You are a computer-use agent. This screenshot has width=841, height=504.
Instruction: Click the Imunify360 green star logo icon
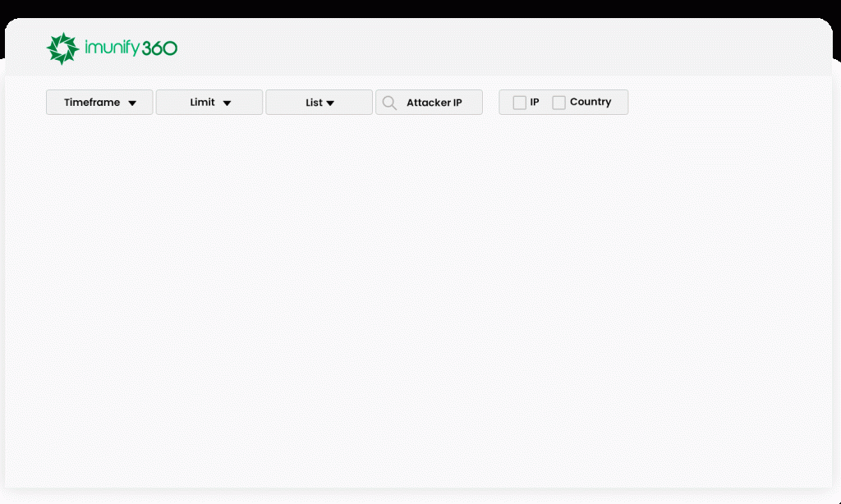(x=62, y=48)
